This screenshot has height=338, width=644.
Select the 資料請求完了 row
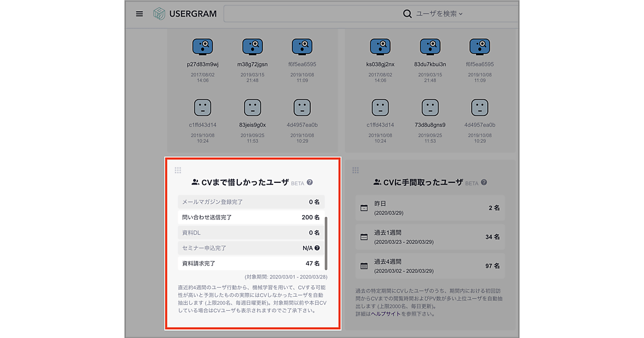tap(251, 263)
